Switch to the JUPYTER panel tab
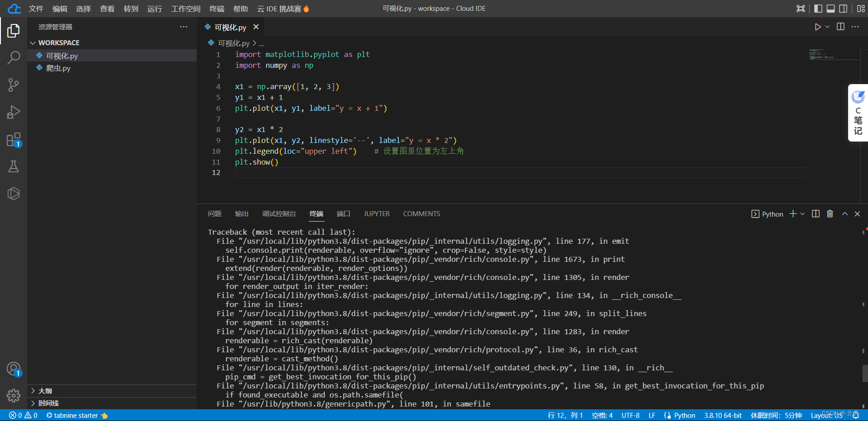The image size is (868, 421). [x=377, y=214]
